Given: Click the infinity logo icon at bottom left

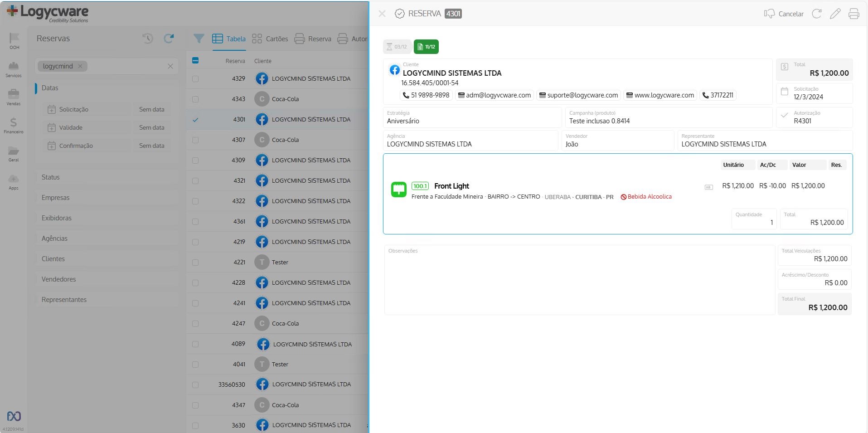Looking at the screenshot, I should pos(14,416).
